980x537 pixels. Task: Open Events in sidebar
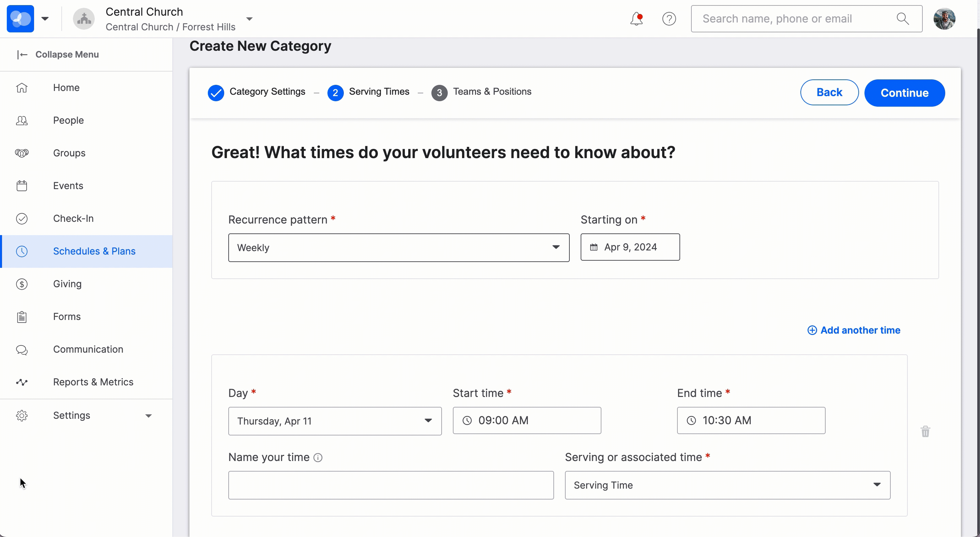click(86, 186)
